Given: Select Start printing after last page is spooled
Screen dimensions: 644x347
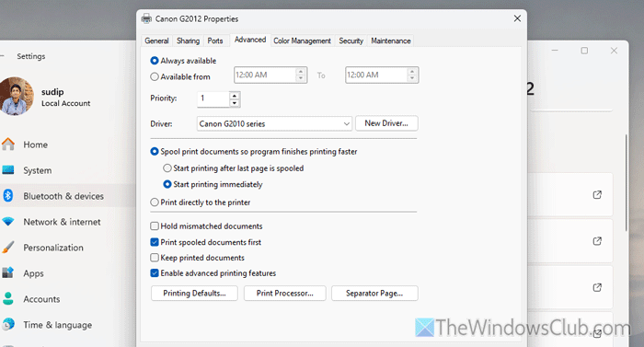Looking at the screenshot, I should coord(167,168).
